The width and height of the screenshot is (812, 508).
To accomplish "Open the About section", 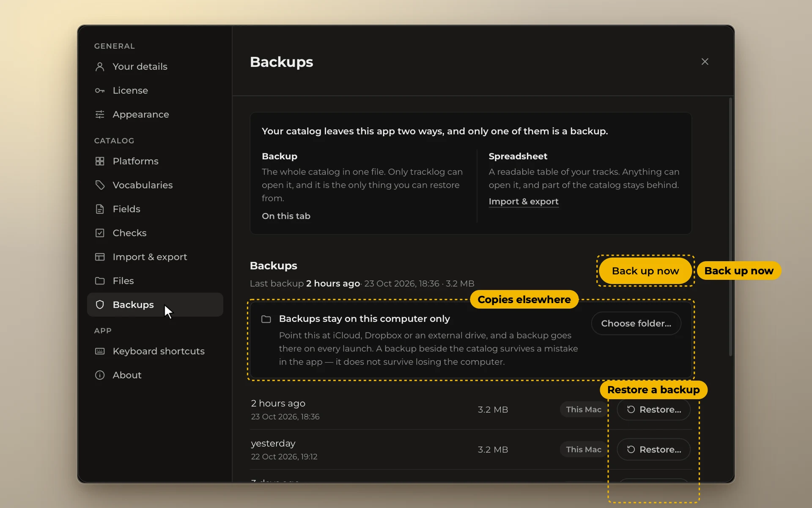I will coord(155,375).
